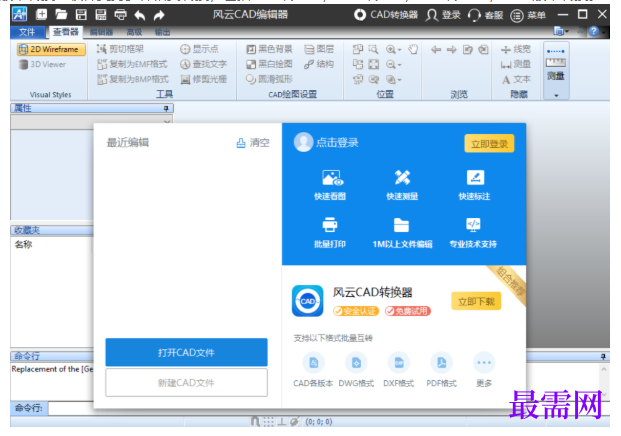Open the 菜单 menu
This screenshot has height=436, width=621.
tap(528, 15)
